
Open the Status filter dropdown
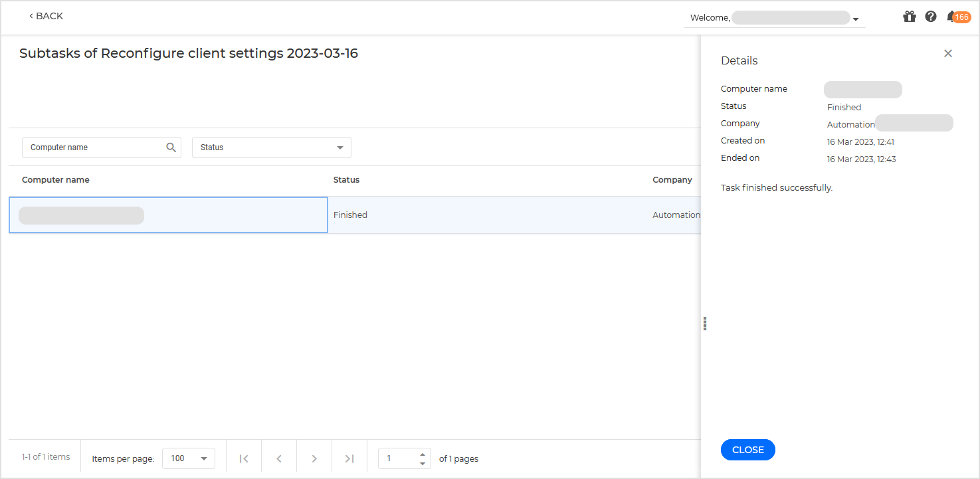[x=271, y=147]
